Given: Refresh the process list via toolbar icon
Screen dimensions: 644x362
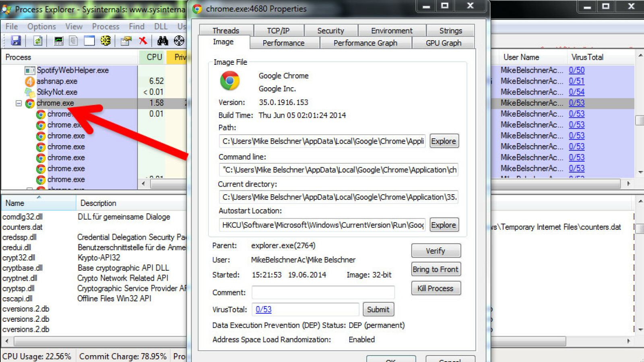Looking at the screenshot, I should click(x=38, y=41).
